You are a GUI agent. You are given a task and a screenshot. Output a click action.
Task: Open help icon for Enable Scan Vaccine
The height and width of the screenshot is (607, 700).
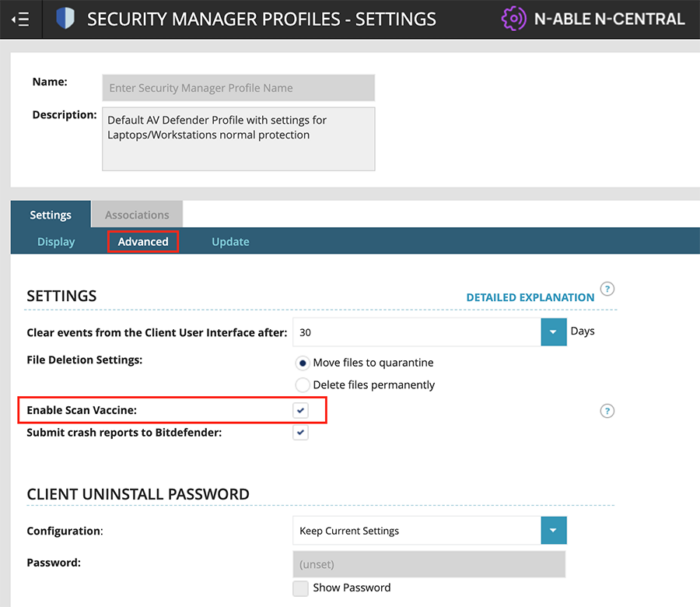pos(607,411)
